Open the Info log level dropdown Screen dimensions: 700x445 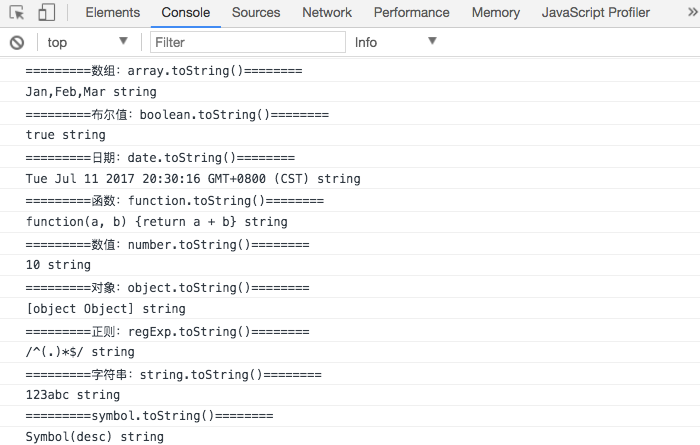tap(396, 42)
